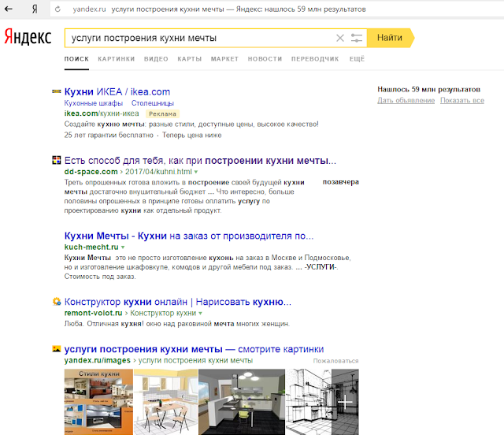Switch to the Переводчик tab
The width and height of the screenshot is (504, 446).
click(315, 59)
